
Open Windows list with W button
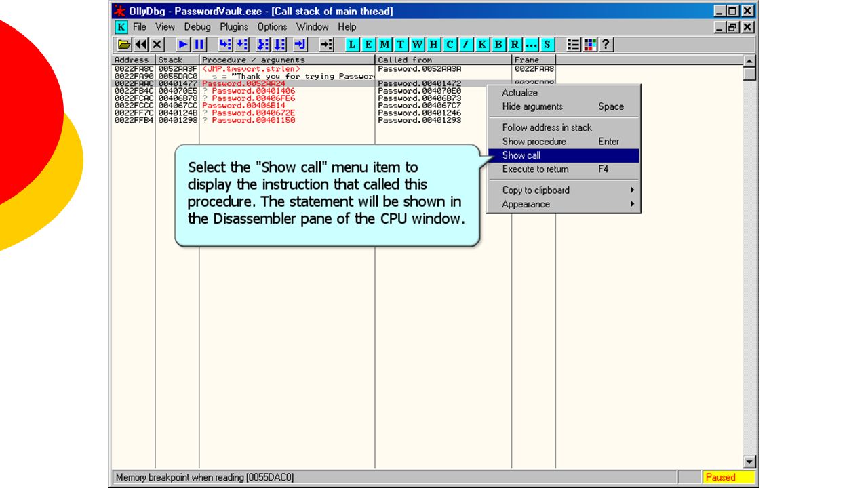coord(418,45)
